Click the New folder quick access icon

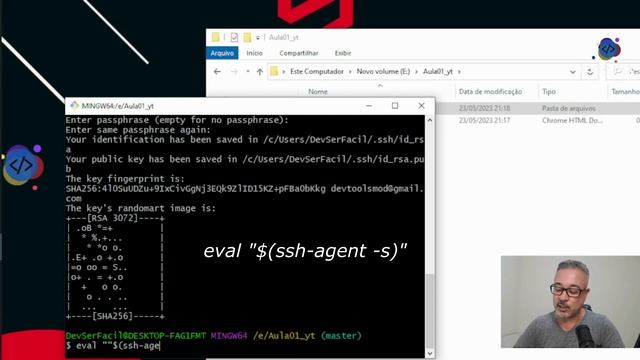[247, 38]
